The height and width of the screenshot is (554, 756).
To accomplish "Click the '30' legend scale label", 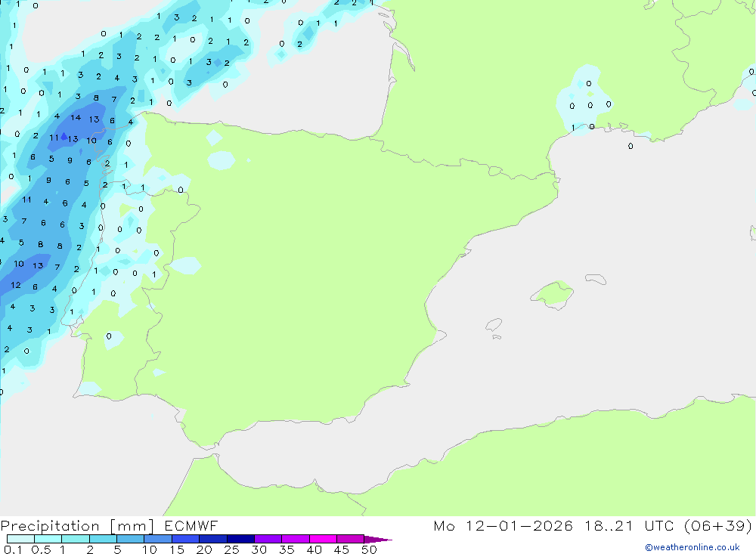I will coord(259,549).
